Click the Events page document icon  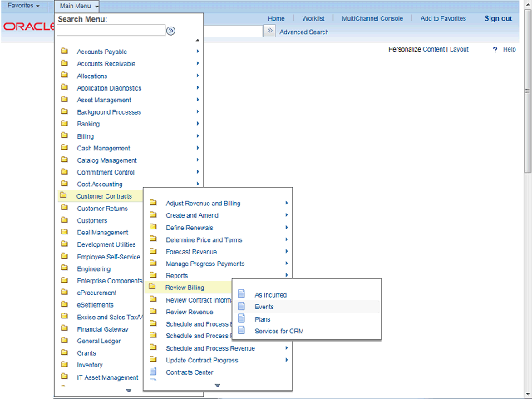coord(242,306)
